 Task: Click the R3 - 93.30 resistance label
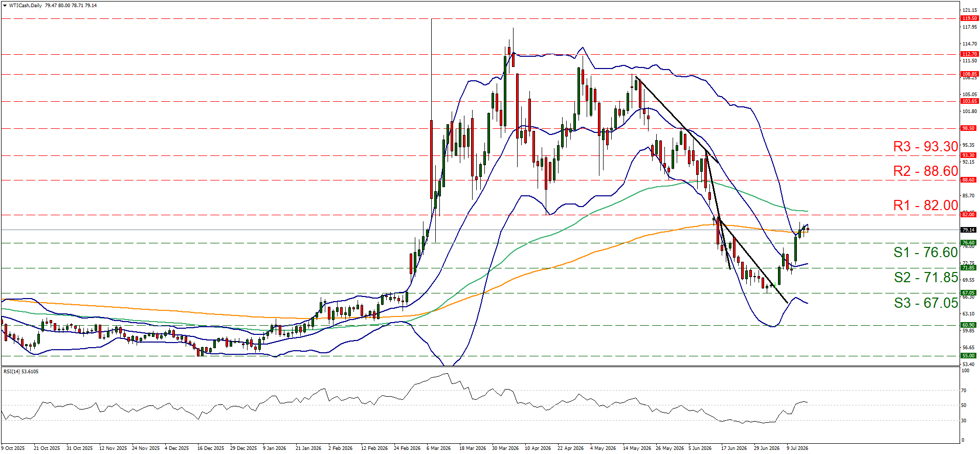point(925,147)
